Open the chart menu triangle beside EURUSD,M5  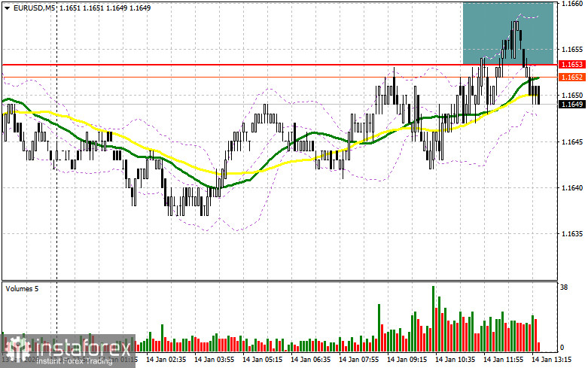7,8
